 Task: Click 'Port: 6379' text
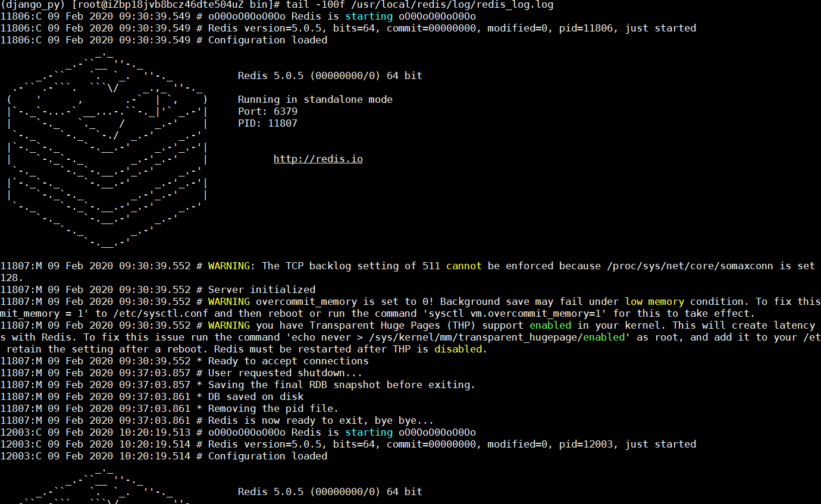coord(268,111)
